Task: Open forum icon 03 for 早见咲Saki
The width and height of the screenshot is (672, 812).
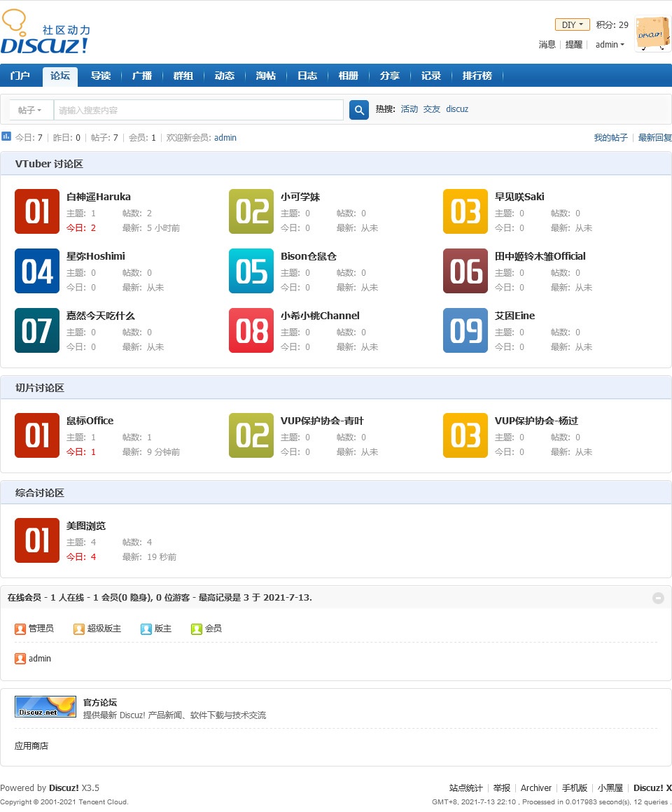Action: 465,211
